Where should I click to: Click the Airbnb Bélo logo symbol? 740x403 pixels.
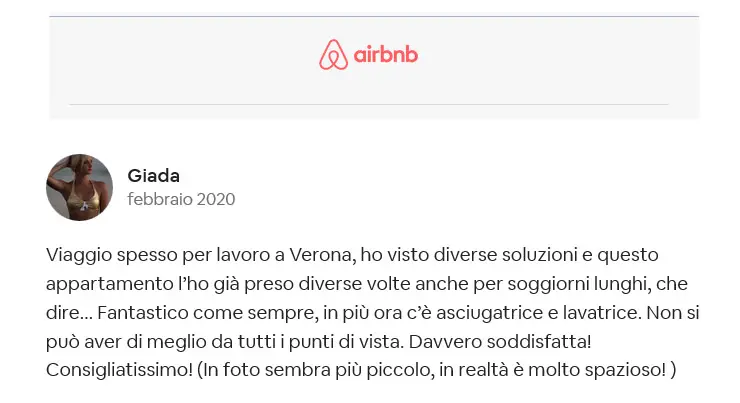[333, 54]
